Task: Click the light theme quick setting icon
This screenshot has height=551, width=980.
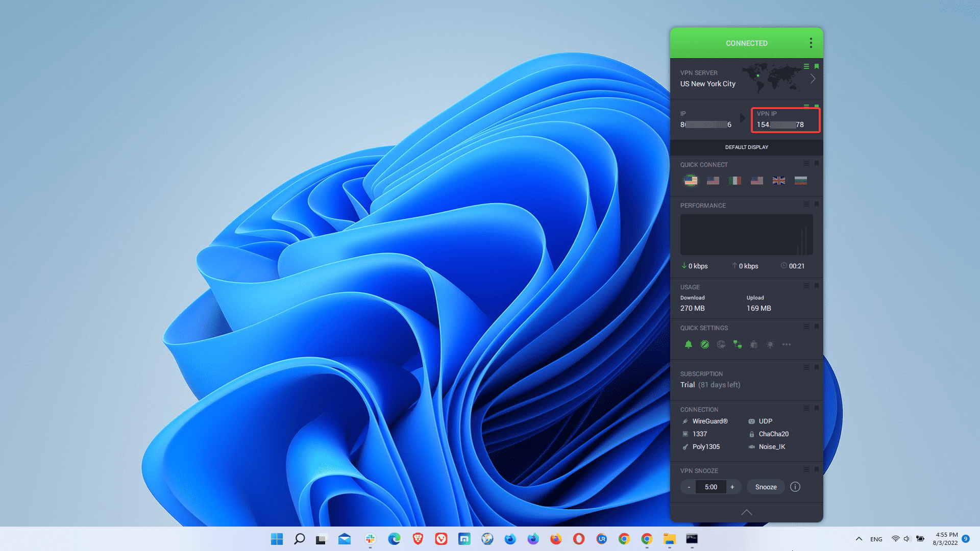Action: 770,344
